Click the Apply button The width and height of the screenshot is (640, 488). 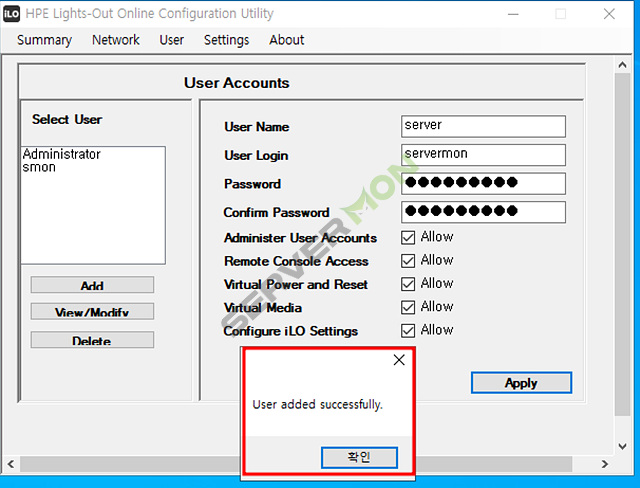pos(521,383)
